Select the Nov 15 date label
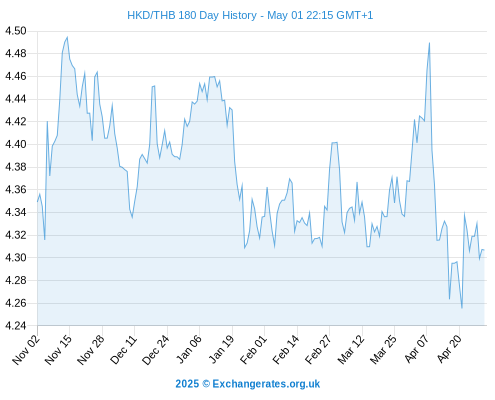495x400 pixels. pyautogui.click(x=58, y=349)
